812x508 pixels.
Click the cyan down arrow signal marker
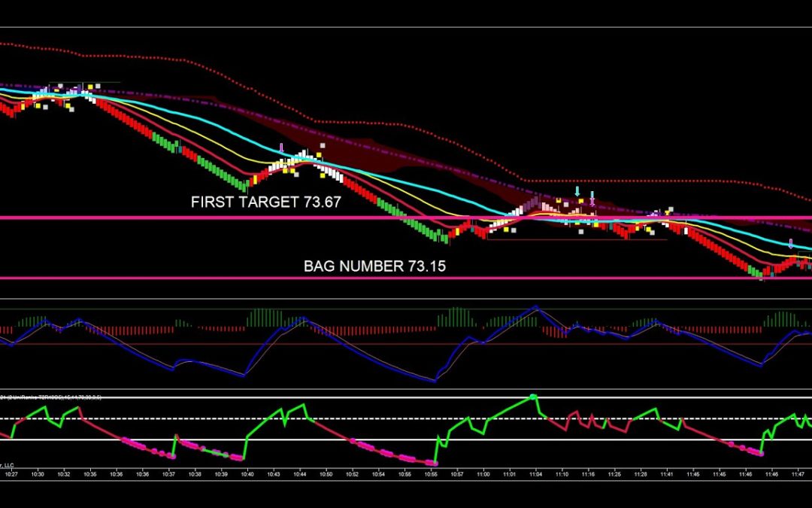(x=577, y=191)
